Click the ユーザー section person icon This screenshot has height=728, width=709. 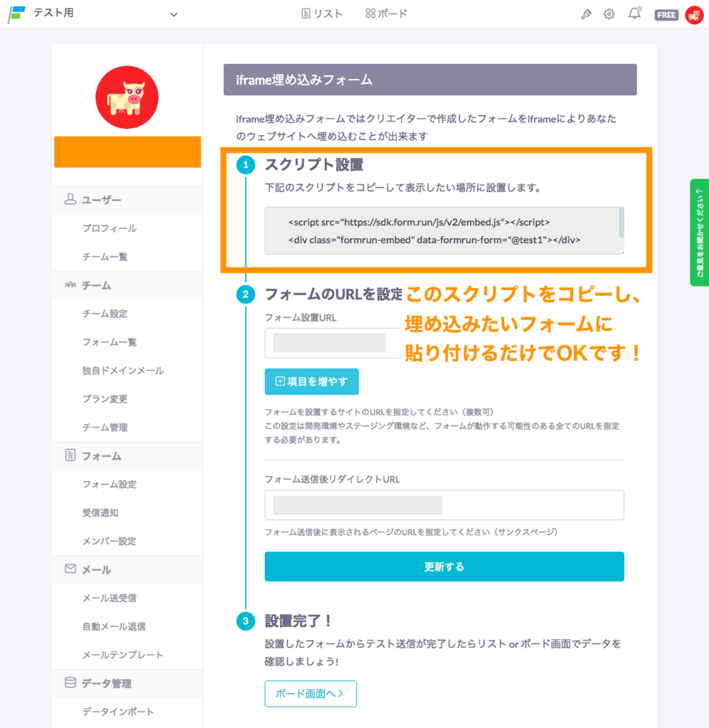pos(70,199)
